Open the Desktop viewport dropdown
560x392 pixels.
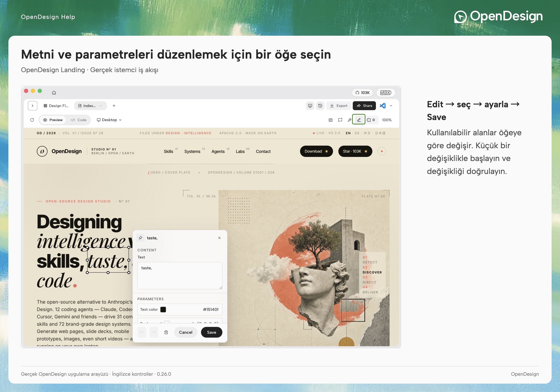(109, 120)
